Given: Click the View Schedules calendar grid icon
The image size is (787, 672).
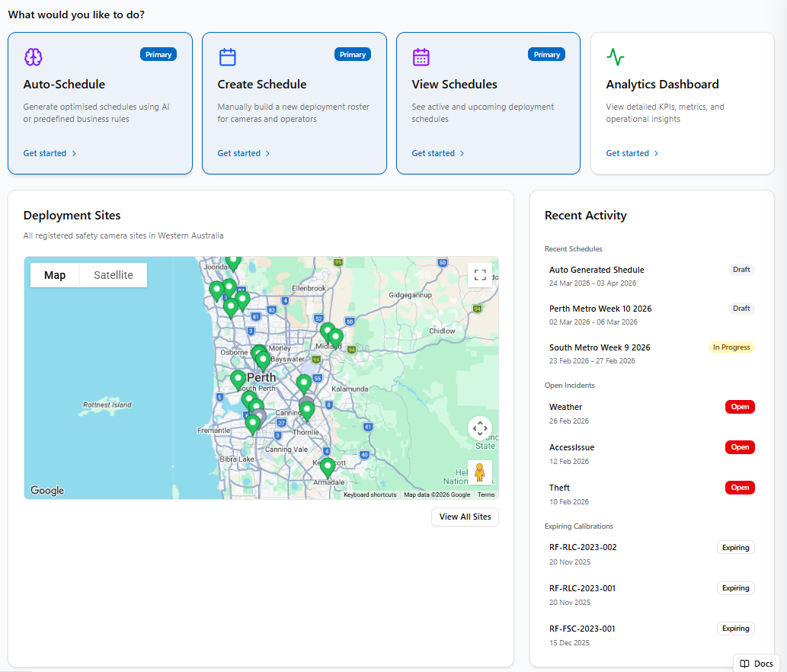Looking at the screenshot, I should coord(421,56).
